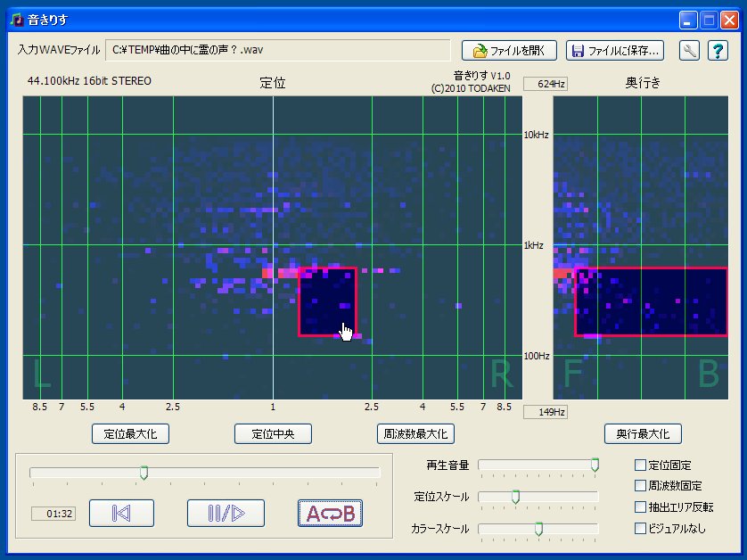Click the 1kHz axis label

(534, 245)
